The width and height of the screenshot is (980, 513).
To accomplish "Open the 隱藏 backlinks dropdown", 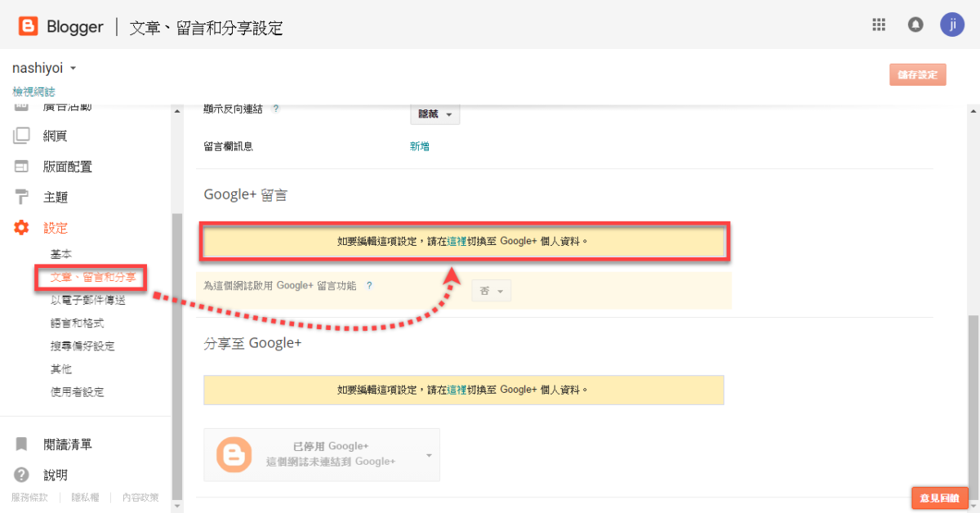I will (434, 114).
